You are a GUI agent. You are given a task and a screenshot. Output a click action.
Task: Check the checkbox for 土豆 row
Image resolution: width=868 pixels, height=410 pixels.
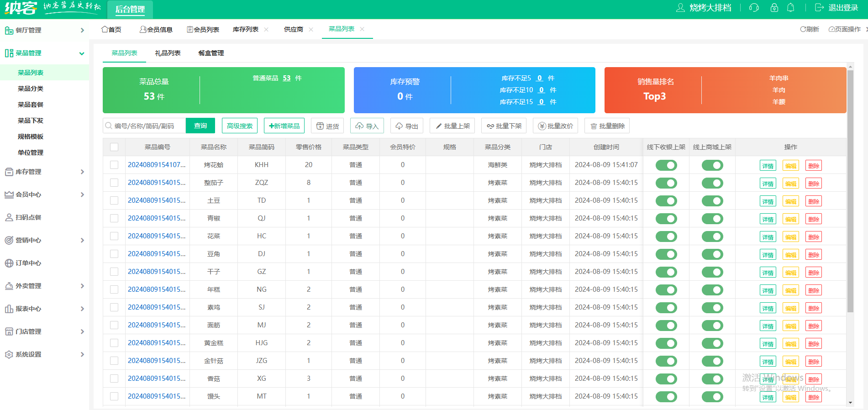tap(114, 200)
